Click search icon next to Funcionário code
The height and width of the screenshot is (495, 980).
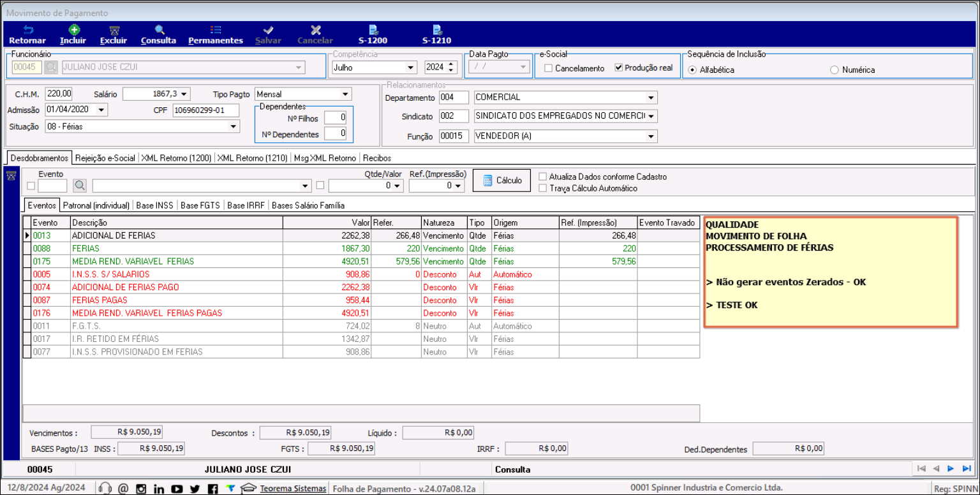tap(50, 67)
